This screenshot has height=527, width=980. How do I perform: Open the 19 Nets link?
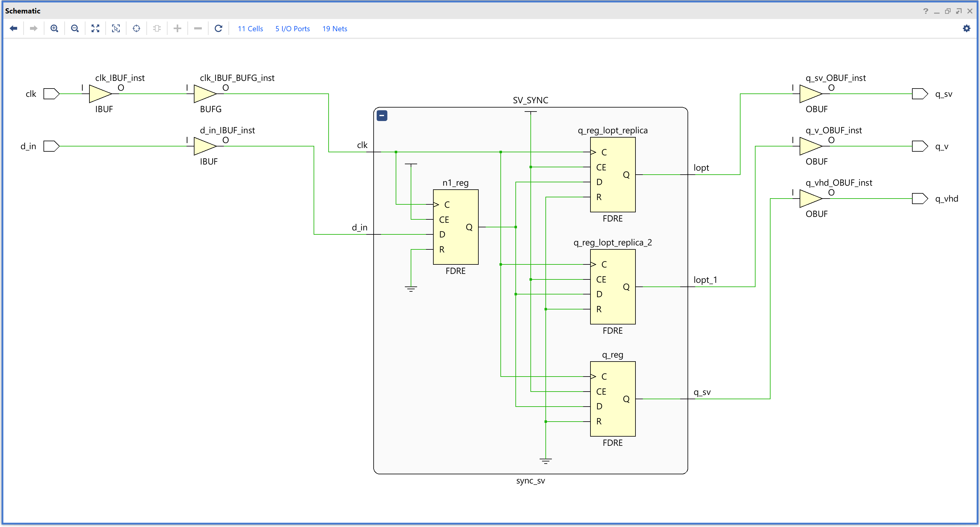coord(335,29)
